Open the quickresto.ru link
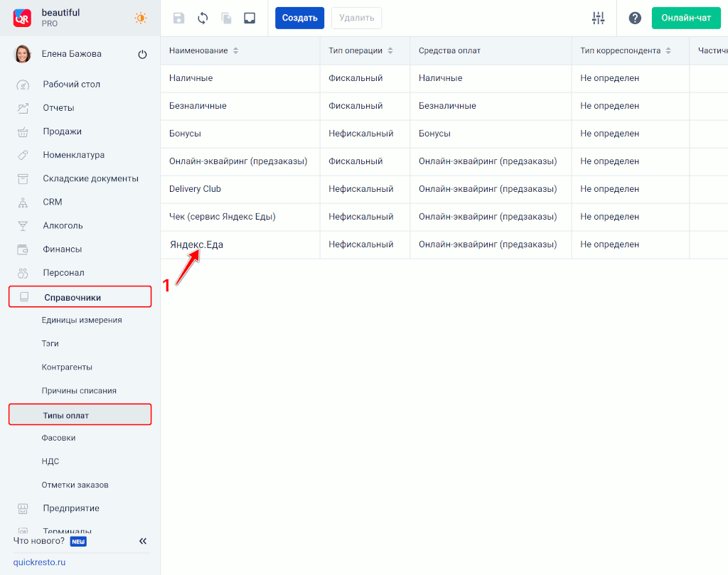Viewport: 728px width, 575px height. pos(39,562)
